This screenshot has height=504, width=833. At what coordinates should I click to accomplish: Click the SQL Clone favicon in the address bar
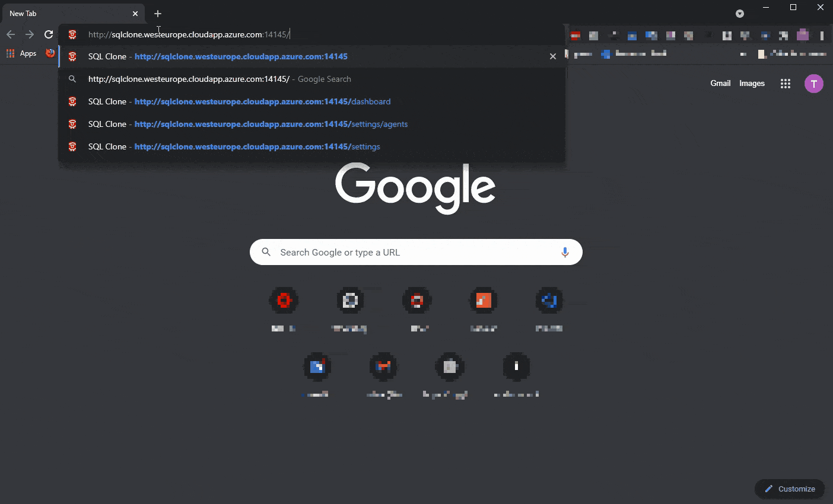point(72,34)
